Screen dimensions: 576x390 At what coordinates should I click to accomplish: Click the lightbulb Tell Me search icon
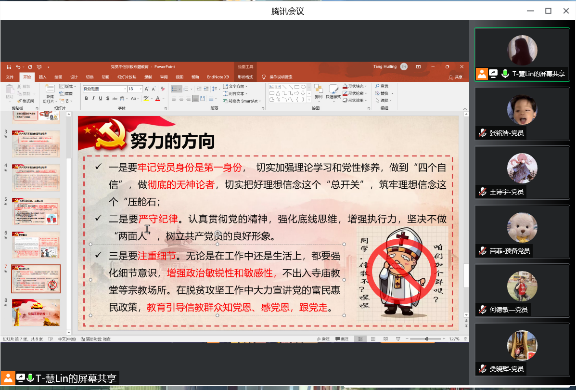coord(264,77)
